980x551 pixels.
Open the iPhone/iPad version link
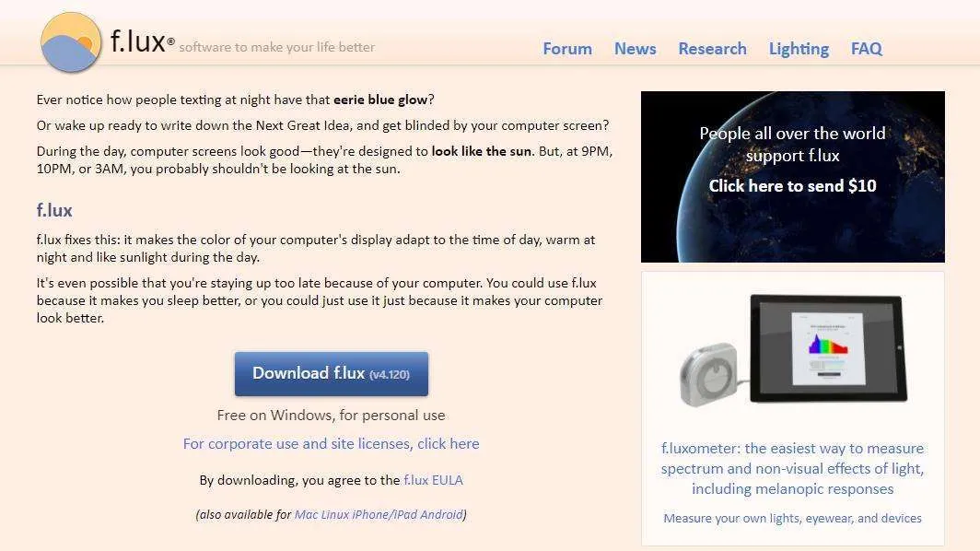(384, 514)
